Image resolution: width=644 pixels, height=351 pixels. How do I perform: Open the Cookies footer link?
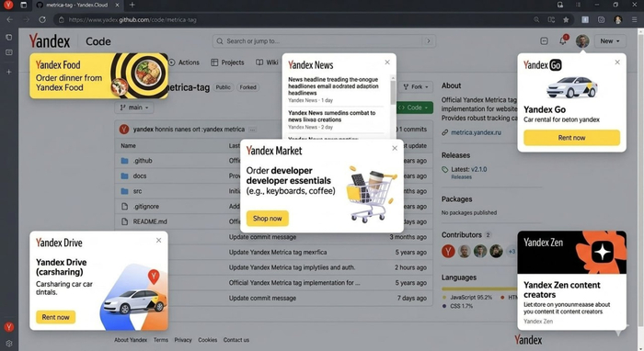tap(207, 340)
